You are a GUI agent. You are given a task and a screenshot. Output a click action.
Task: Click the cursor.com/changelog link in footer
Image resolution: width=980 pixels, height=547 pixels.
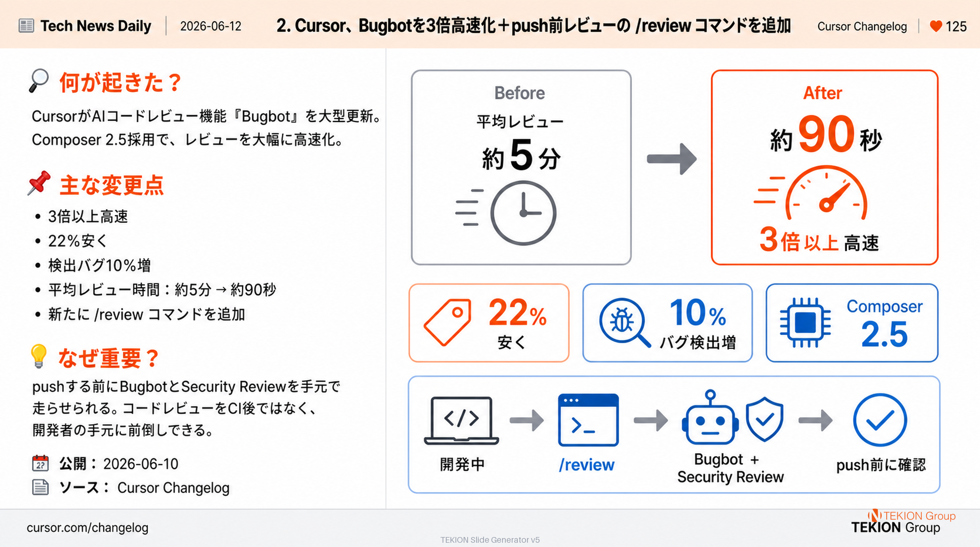88,528
